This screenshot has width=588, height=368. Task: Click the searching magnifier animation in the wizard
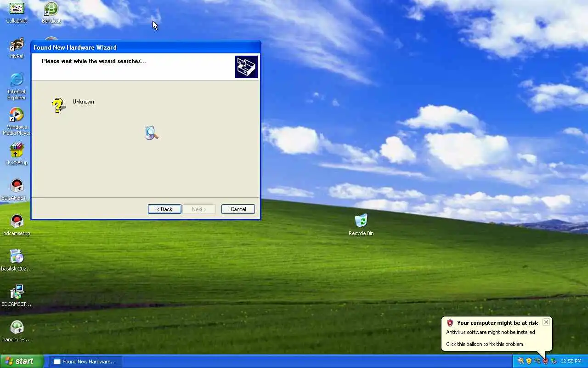[x=151, y=132]
